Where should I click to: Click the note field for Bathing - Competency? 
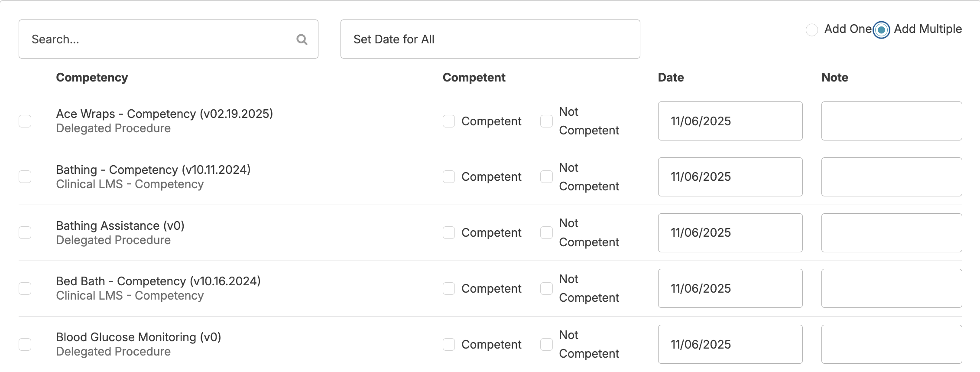891,177
